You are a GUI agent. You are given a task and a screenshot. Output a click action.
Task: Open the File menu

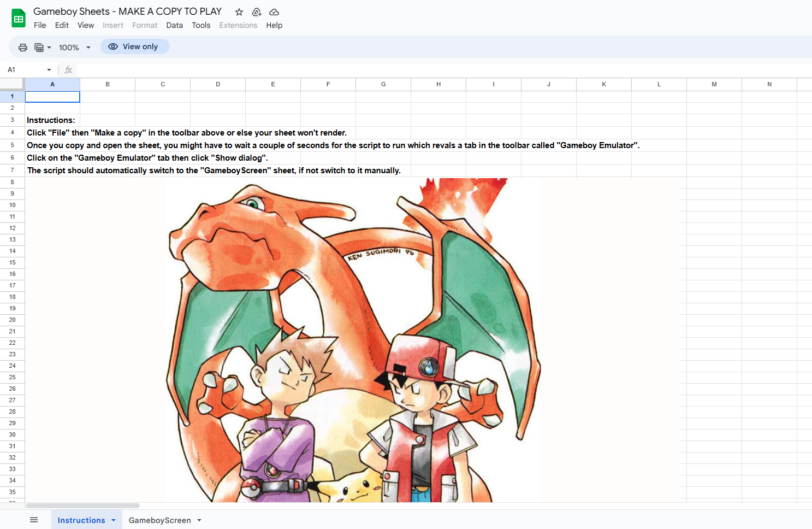[40, 25]
